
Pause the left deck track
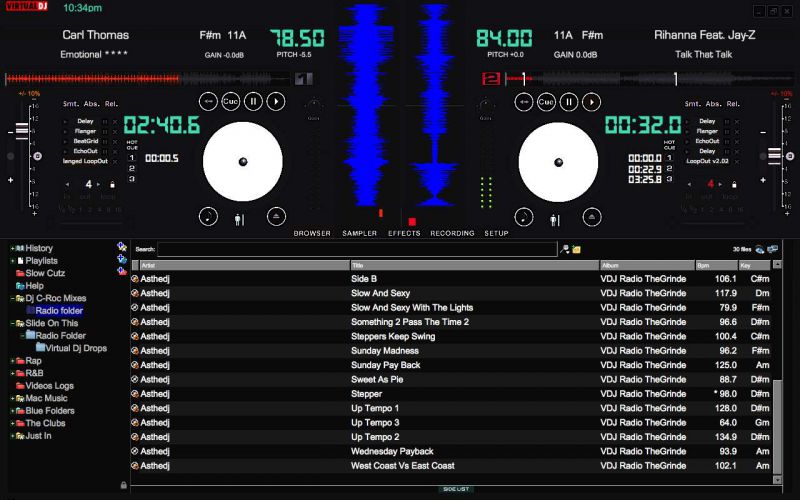(254, 102)
